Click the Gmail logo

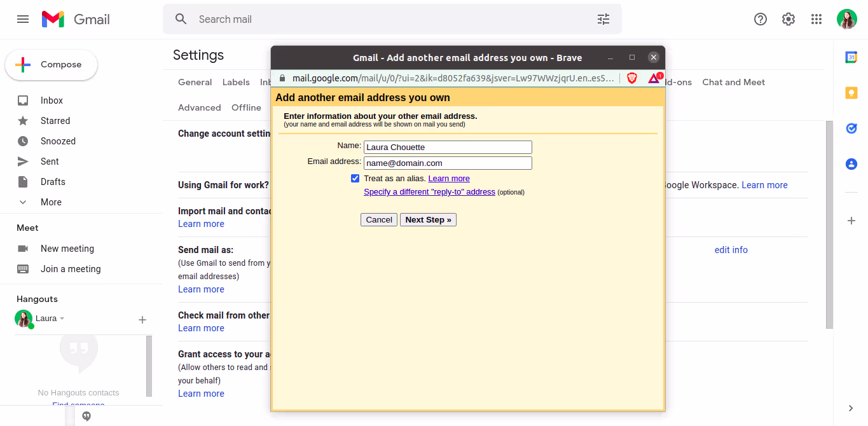click(76, 19)
